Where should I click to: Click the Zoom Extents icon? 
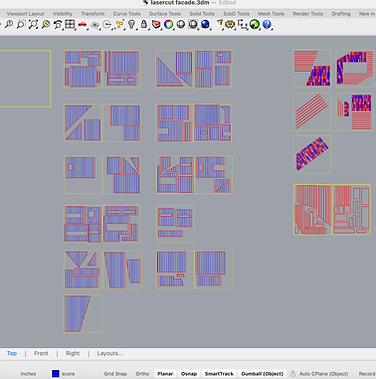tap(33, 24)
